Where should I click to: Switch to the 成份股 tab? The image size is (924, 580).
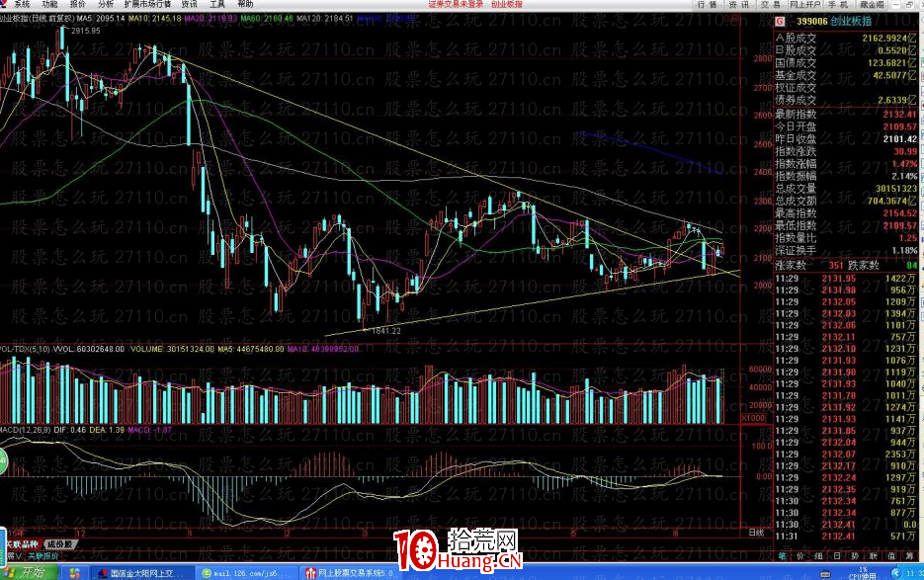click(x=59, y=544)
